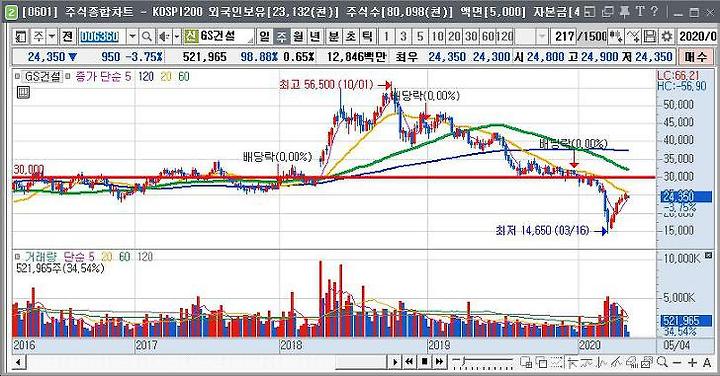Select the 분 (minute) period button

pos(333,36)
